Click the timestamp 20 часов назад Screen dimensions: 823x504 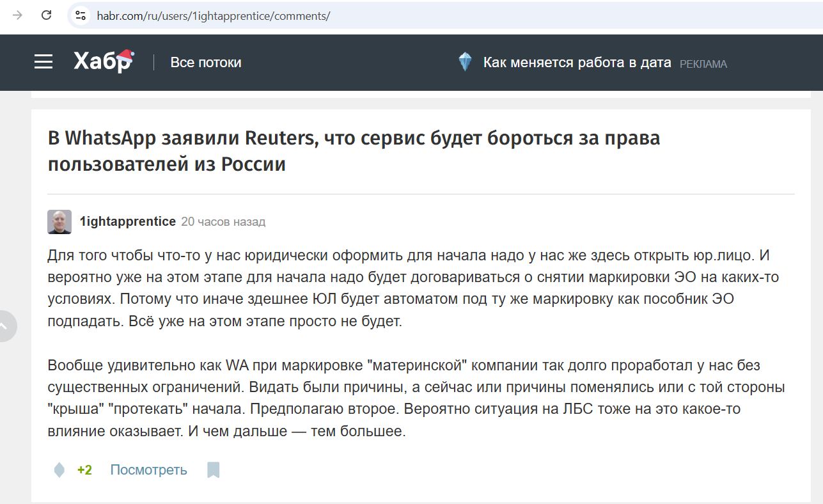tap(223, 222)
